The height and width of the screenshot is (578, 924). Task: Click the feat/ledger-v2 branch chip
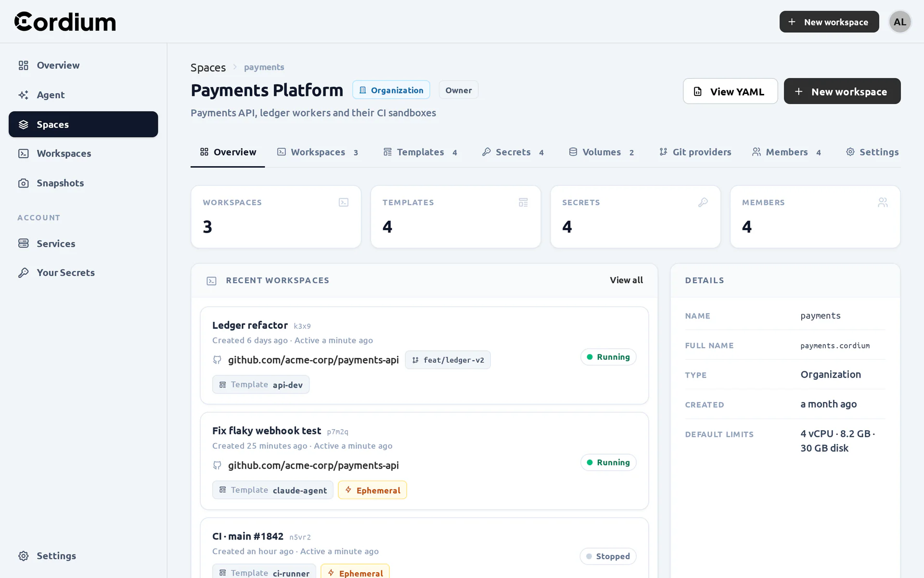[448, 360]
